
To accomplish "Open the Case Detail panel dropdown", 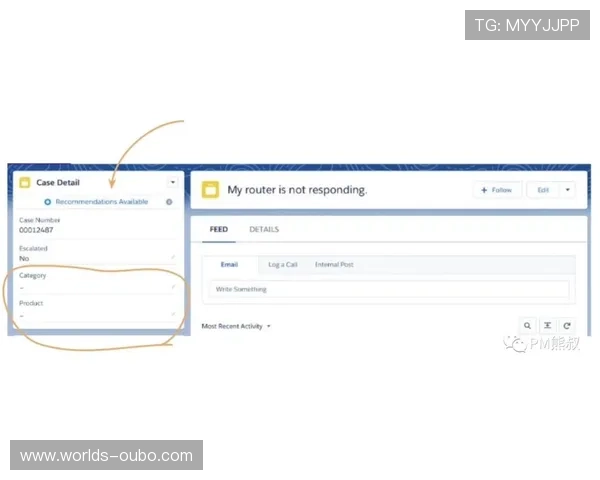I will (x=172, y=183).
